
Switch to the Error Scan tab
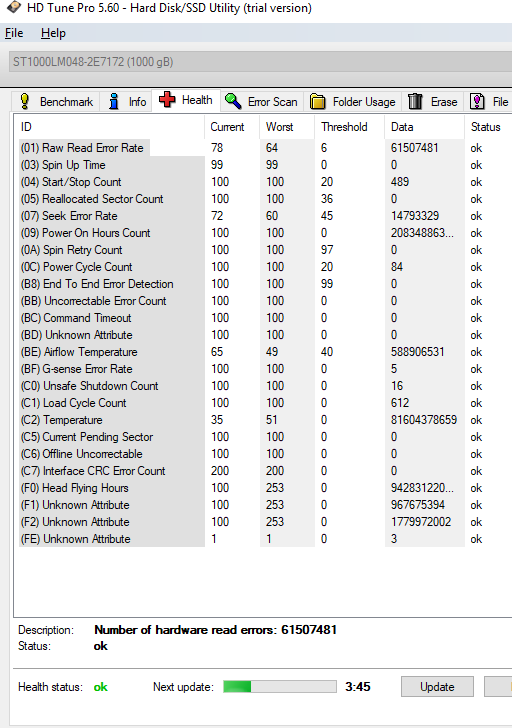coord(261,101)
